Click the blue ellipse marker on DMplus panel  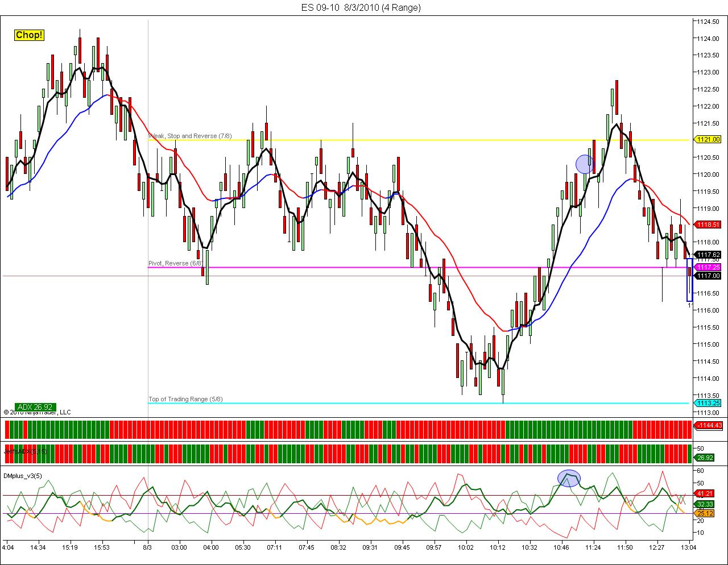pyautogui.click(x=569, y=478)
